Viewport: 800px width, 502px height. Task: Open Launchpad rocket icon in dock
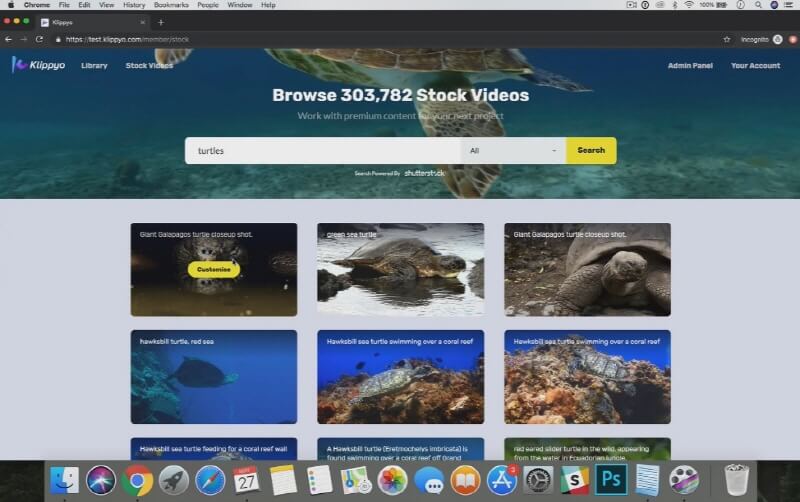point(173,480)
